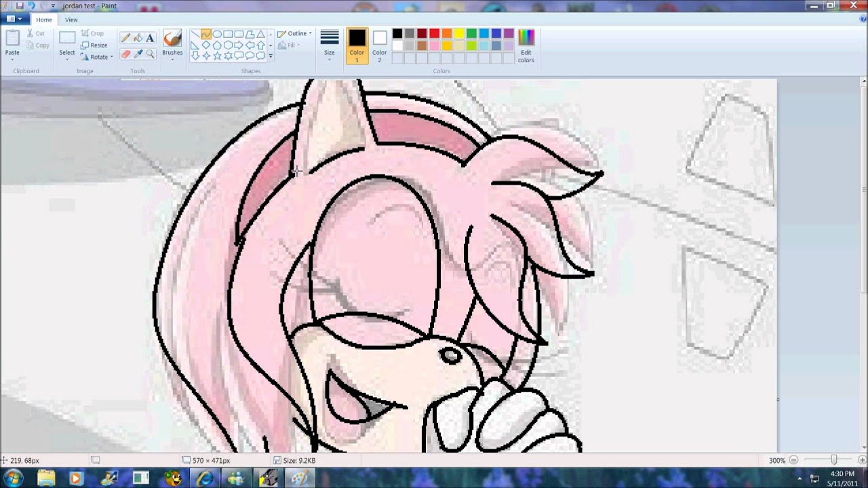The image size is (868, 488).
Task: Pick the yellow color swatch
Action: pyautogui.click(x=459, y=33)
